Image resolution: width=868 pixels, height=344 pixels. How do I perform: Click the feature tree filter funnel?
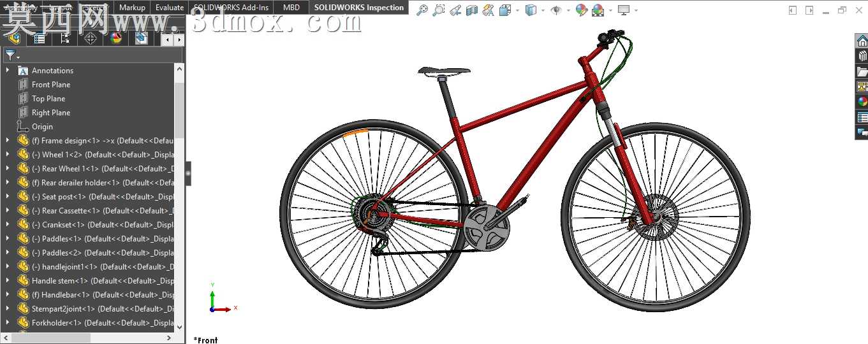click(10, 55)
